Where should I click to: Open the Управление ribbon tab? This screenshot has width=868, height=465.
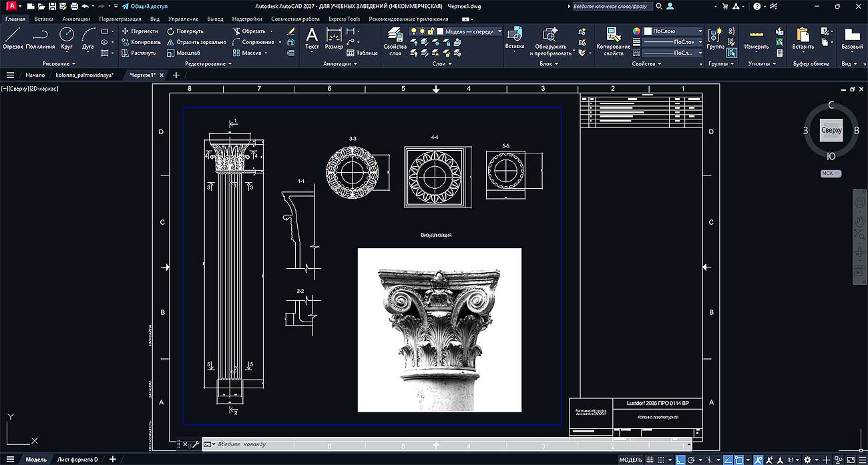pyautogui.click(x=183, y=19)
